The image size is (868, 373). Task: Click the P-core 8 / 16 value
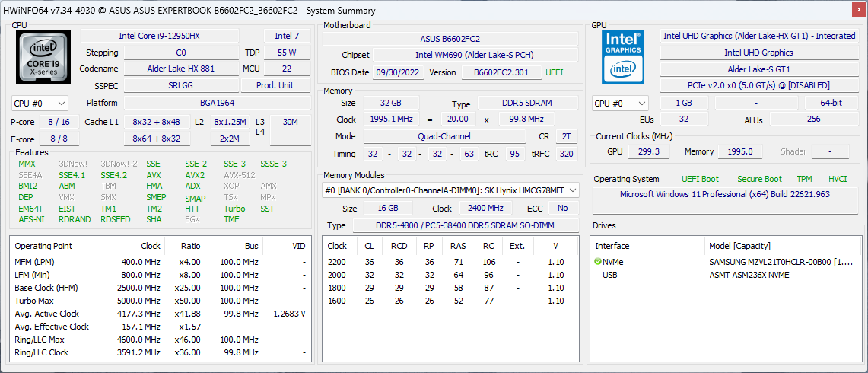pos(59,122)
